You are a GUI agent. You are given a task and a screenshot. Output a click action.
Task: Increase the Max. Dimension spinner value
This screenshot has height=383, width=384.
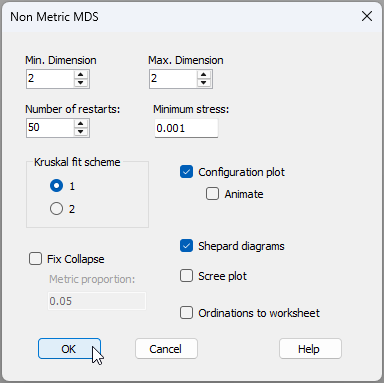point(204,75)
